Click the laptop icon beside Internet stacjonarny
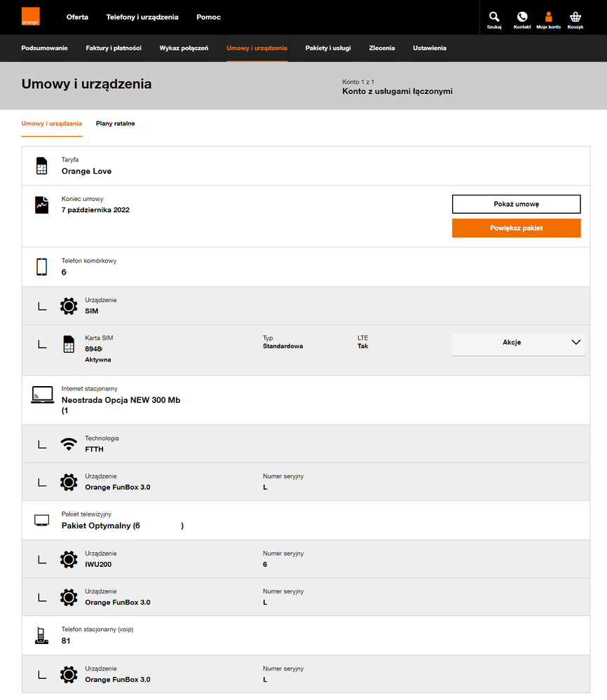Screen dimensions: 607x700 pos(42,394)
